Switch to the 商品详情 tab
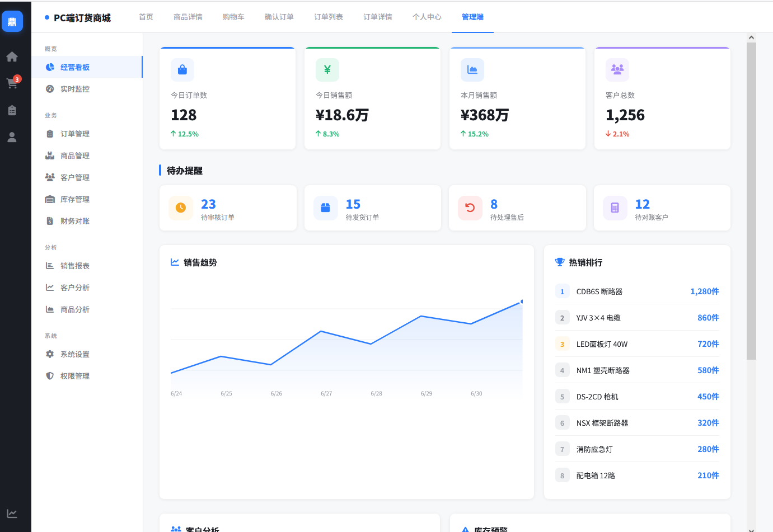The image size is (773, 532). (x=188, y=17)
